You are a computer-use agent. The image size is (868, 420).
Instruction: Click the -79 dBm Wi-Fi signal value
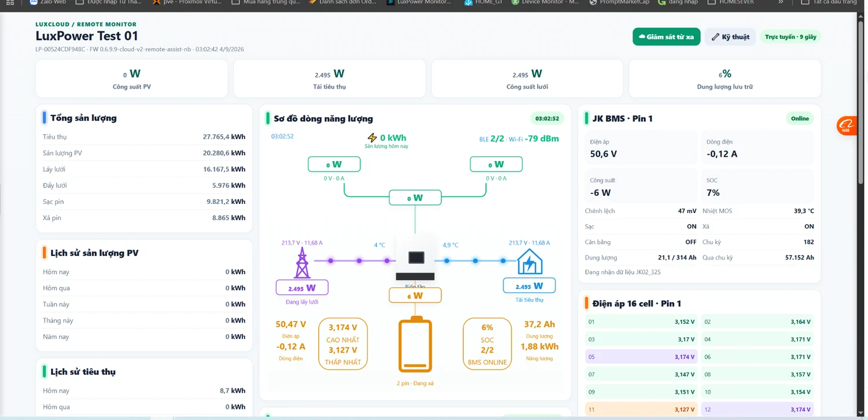tap(542, 138)
